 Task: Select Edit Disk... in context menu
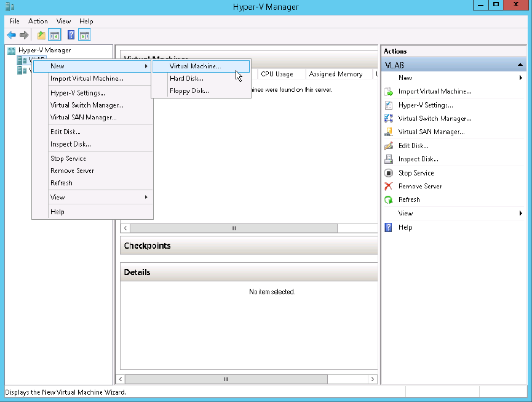[92, 132]
